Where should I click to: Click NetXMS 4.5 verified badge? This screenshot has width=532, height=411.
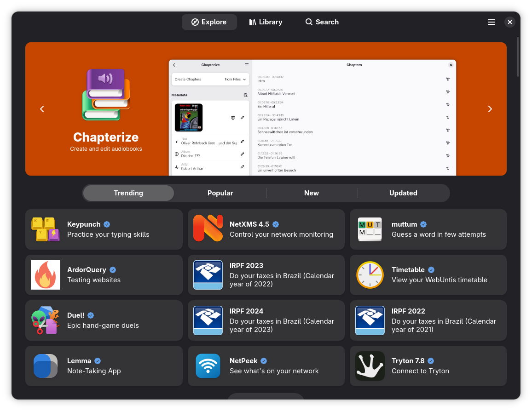click(x=276, y=224)
